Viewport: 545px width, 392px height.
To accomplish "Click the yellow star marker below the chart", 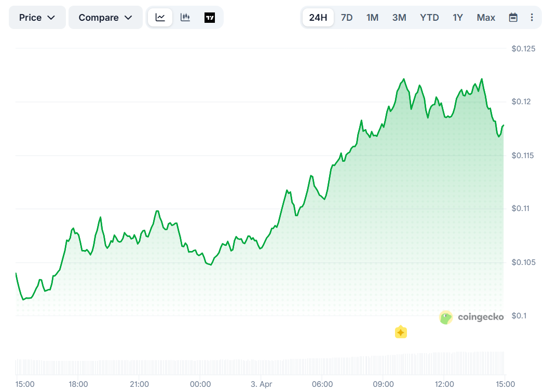I will click(400, 331).
